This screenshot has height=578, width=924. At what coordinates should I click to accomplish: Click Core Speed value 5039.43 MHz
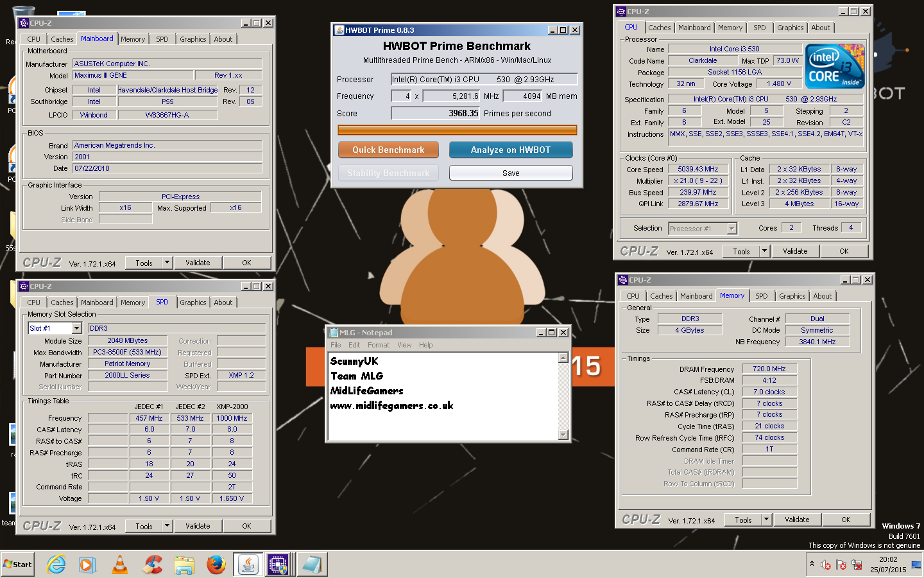[698, 169]
